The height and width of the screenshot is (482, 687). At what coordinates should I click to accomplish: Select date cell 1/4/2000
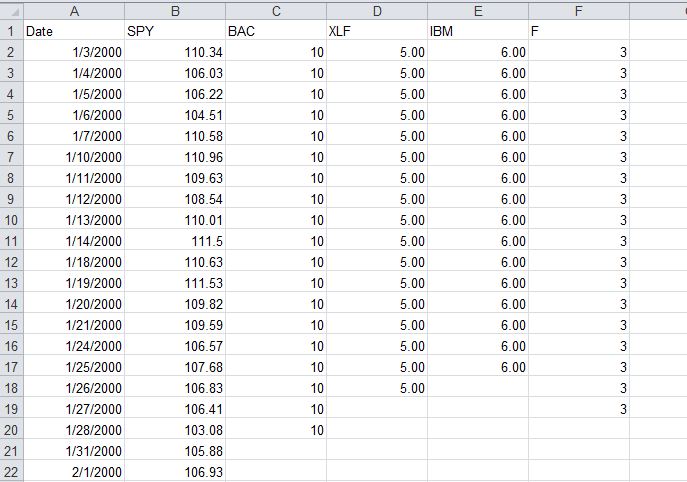click(x=74, y=73)
